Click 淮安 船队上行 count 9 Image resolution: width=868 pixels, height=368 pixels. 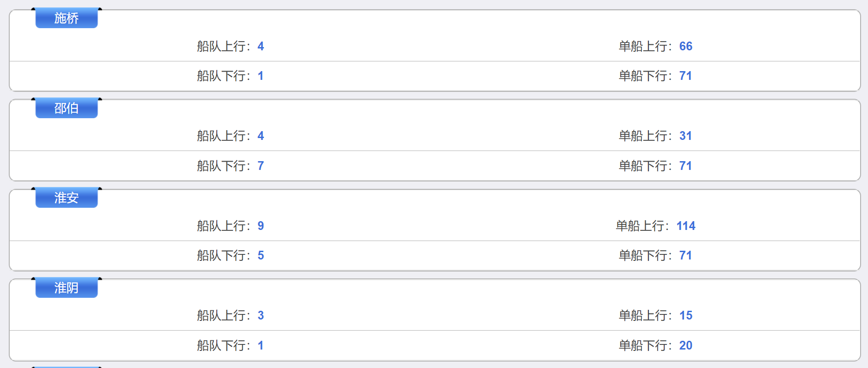pos(261,226)
